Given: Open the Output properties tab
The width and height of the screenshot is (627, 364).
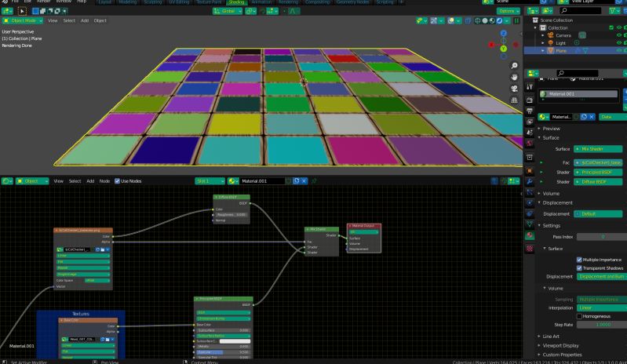Looking at the screenshot, I should 530,111.
